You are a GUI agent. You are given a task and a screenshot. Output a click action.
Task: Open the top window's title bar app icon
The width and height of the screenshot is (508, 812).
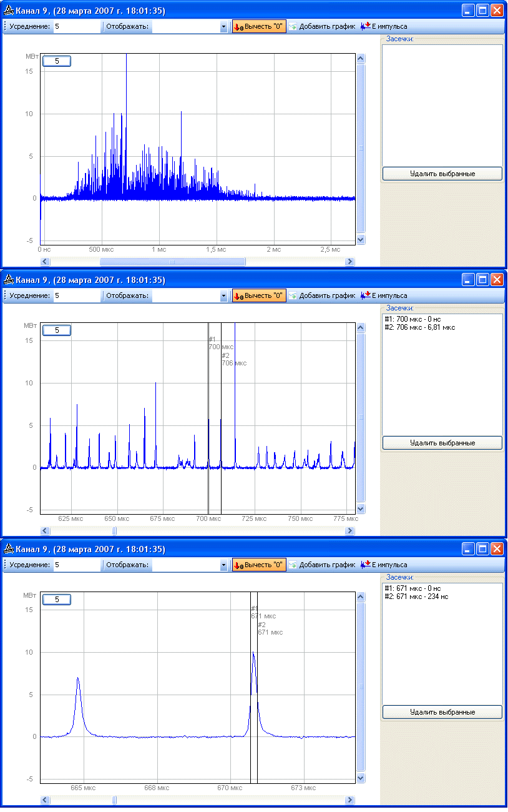click(x=9, y=10)
